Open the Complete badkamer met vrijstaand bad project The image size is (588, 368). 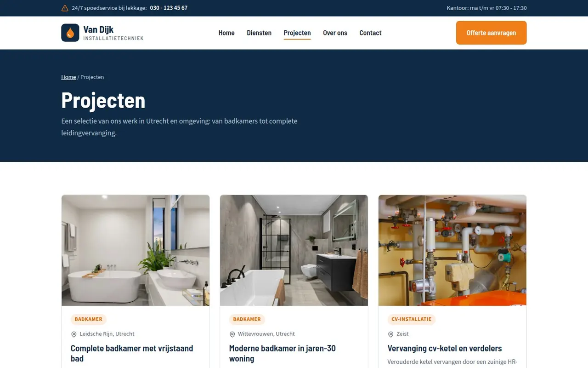(132, 353)
